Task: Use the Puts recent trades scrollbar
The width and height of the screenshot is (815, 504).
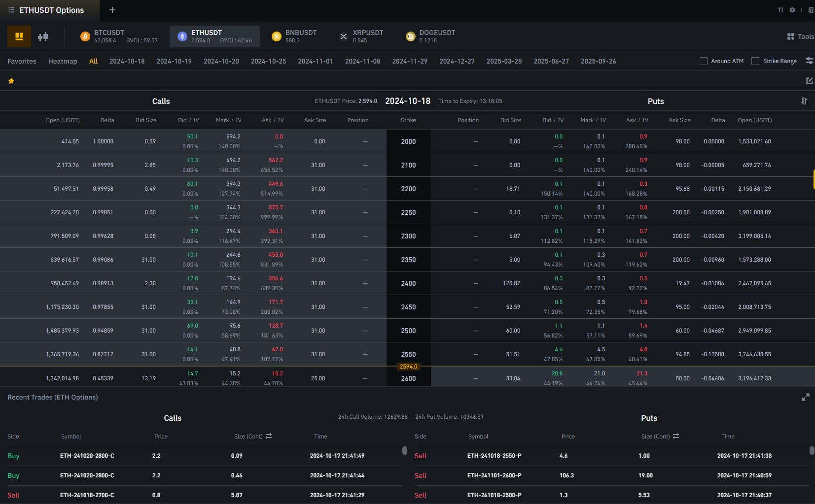Action: coord(812,450)
